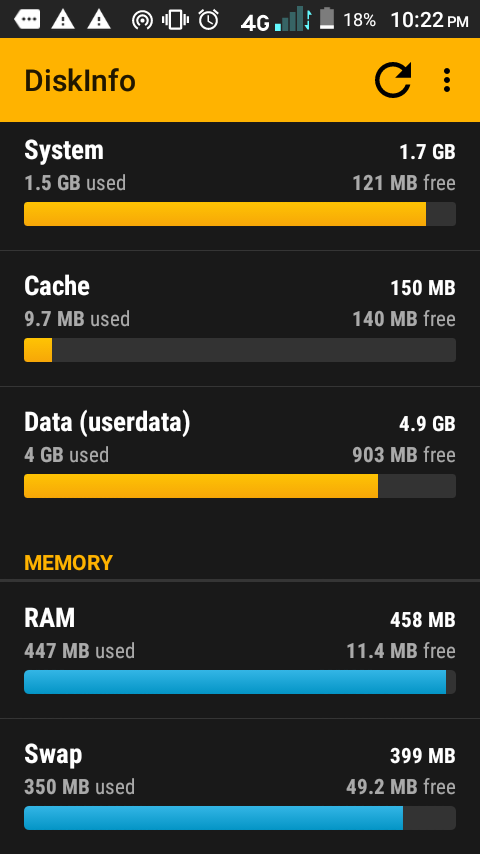This screenshot has height=854, width=480.
Task: Open the three-dot overflow menu
Action: pos(447,80)
